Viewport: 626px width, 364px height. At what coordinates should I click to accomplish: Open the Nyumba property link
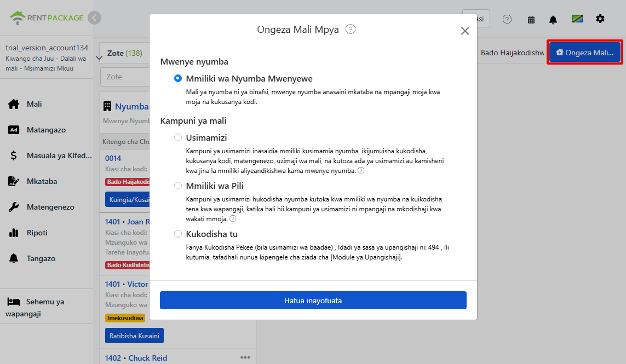[x=132, y=107]
